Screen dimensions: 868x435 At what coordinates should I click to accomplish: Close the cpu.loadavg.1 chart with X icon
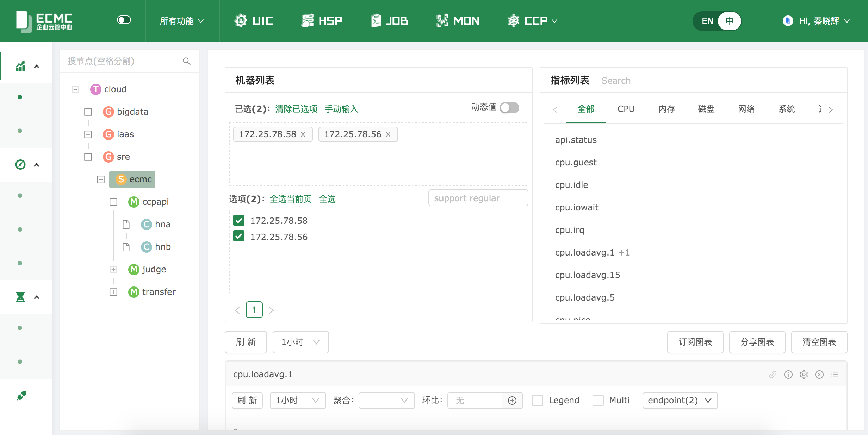[x=819, y=374]
